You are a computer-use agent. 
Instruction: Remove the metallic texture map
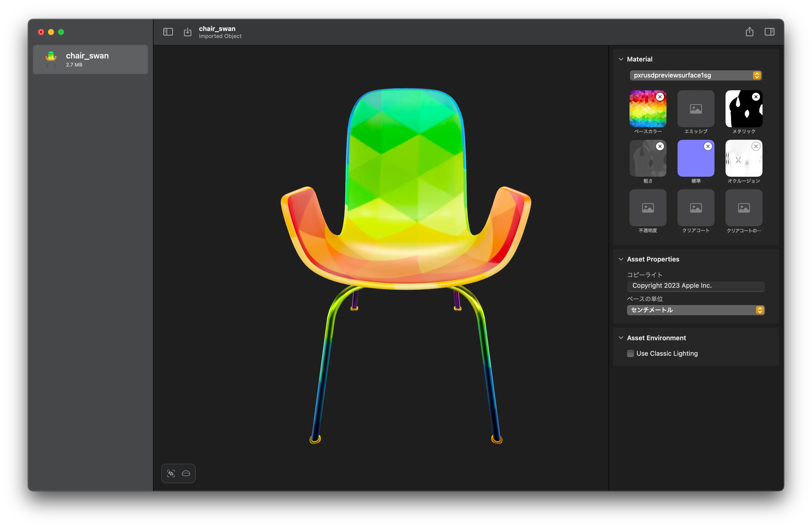coord(756,97)
